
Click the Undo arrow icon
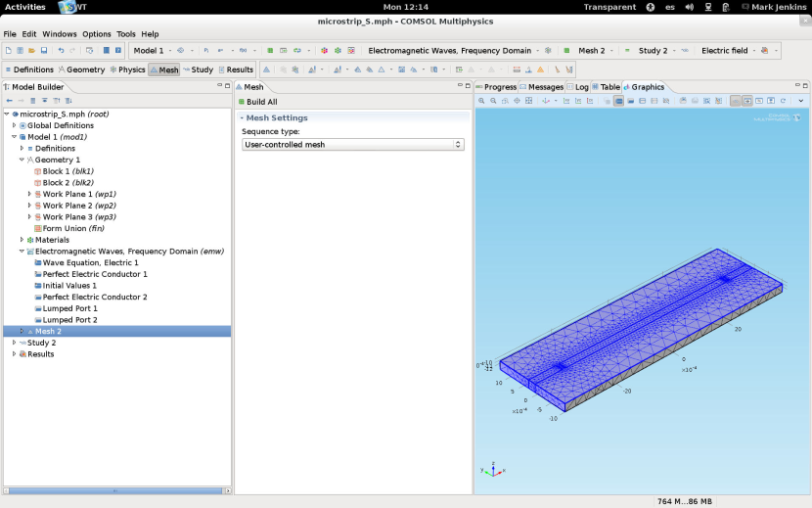61,51
